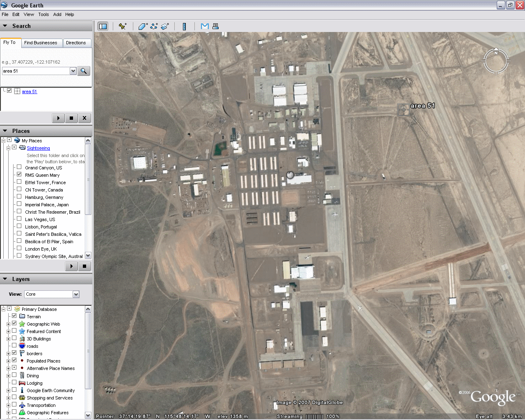
Task: Toggle the sidebar visibility button
Action: [103, 26]
